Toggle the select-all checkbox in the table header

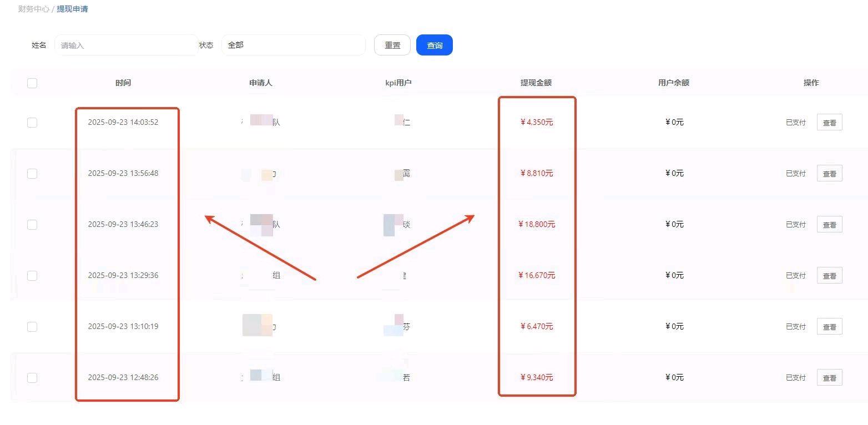pyautogui.click(x=32, y=83)
